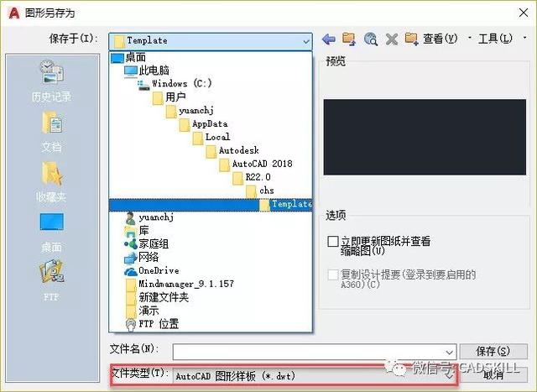Screen dimensions: 537x392
Task: Open the Search the Web icon
Action: click(371, 39)
